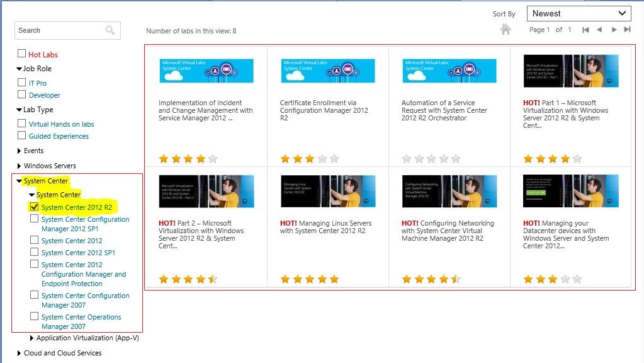Rate Managing your Datacenter lab five stars

577,280
